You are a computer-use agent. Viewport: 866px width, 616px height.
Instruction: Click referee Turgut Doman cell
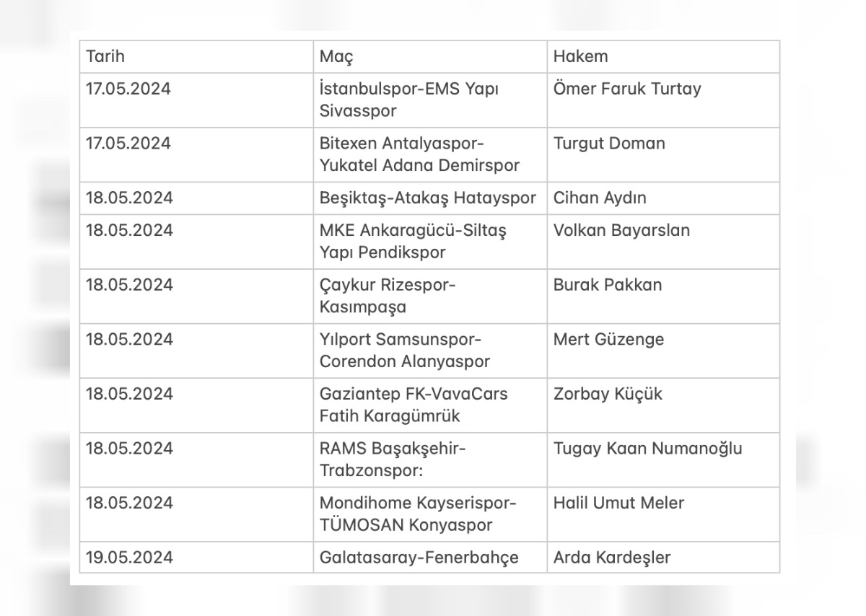(x=609, y=144)
